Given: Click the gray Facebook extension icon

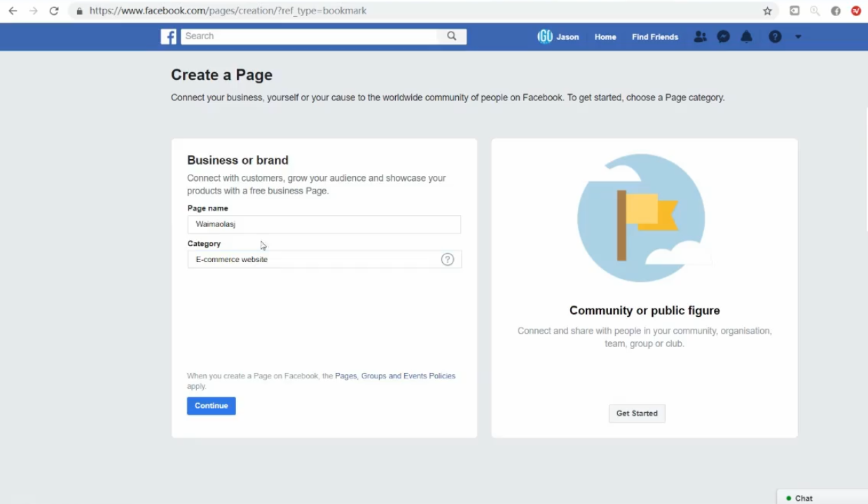Looking at the screenshot, I should (x=836, y=11).
